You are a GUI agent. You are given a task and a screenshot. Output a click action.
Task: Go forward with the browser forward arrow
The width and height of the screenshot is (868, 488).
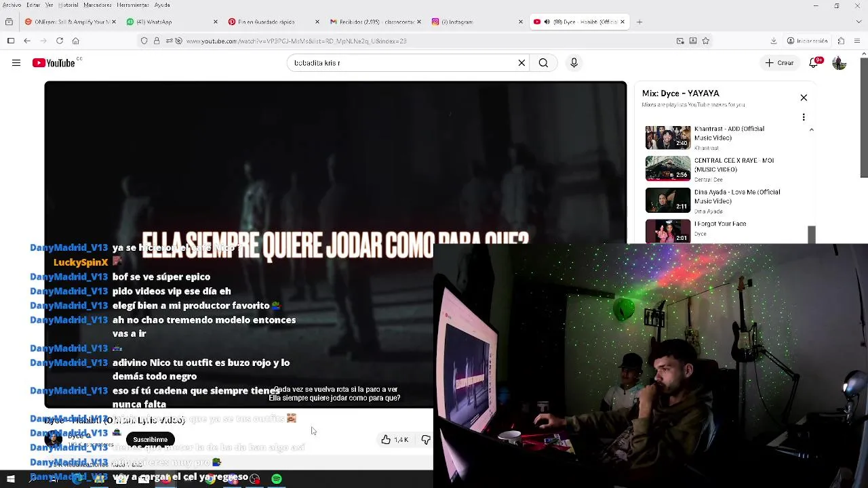click(43, 41)
